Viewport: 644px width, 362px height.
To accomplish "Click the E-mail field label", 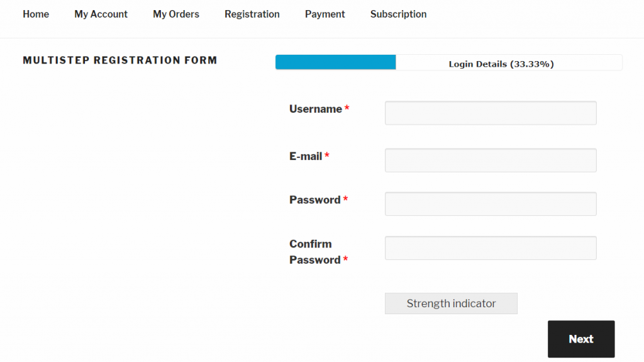I will 306,156.
